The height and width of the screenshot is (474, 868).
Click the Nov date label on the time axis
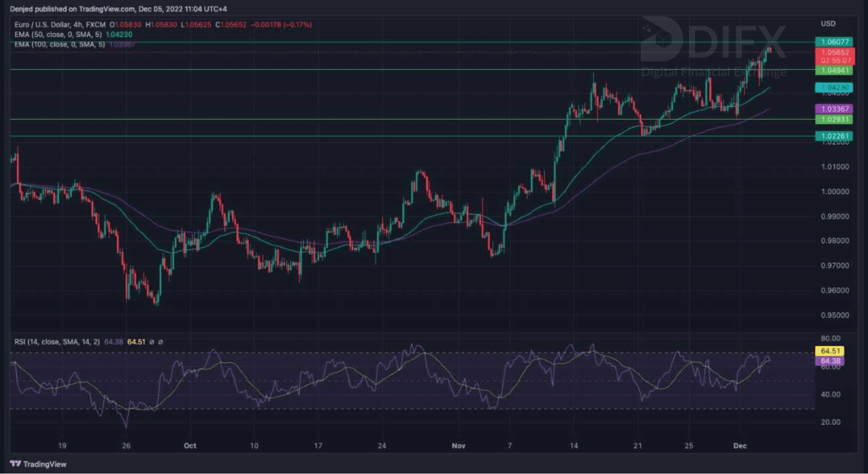coord(459,446)
